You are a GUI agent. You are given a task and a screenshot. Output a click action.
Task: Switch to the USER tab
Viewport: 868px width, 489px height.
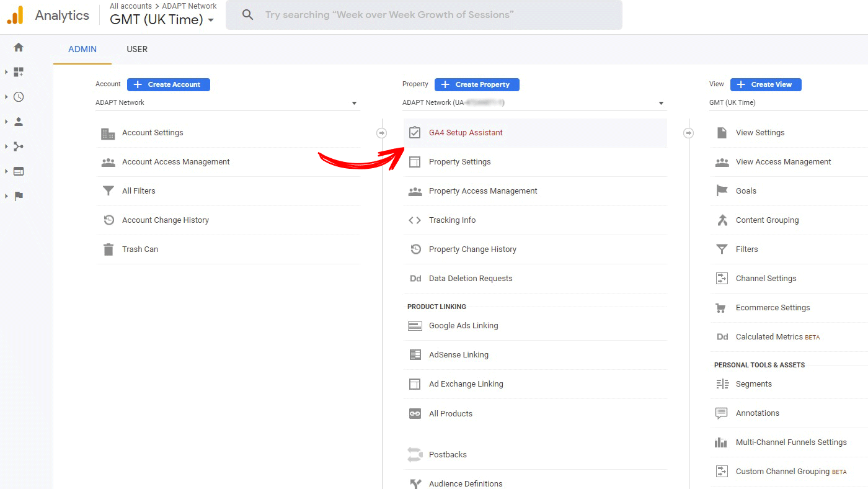pyautogui.click(x=137, y=49)
